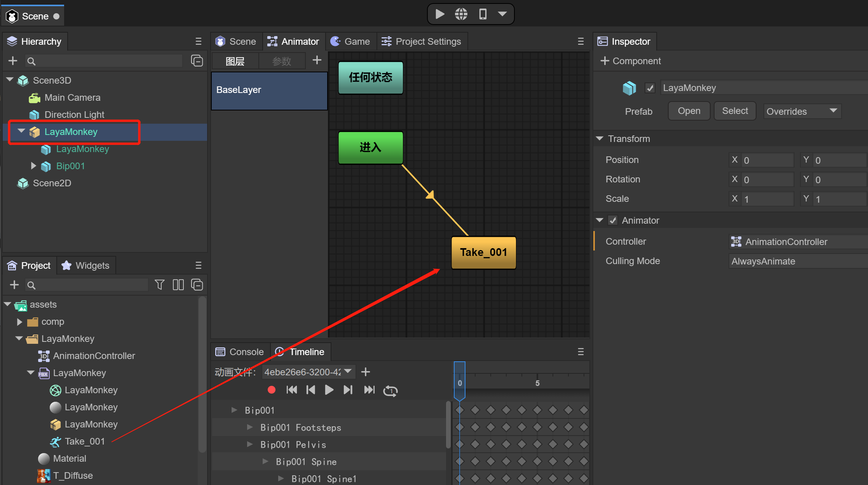Click the record button in Timeline
The image size is (868, 485).
pyautogui.click(x=271, y=391)
